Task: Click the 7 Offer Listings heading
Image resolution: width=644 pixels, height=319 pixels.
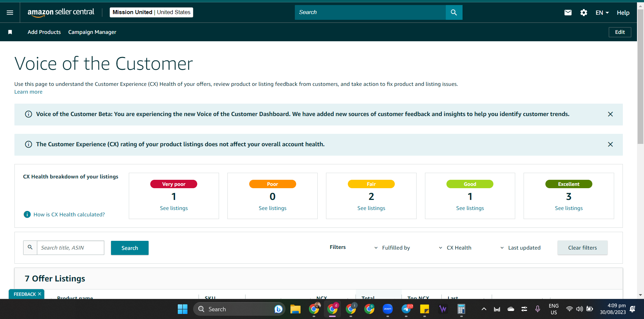Action: [x=55, y=279]
